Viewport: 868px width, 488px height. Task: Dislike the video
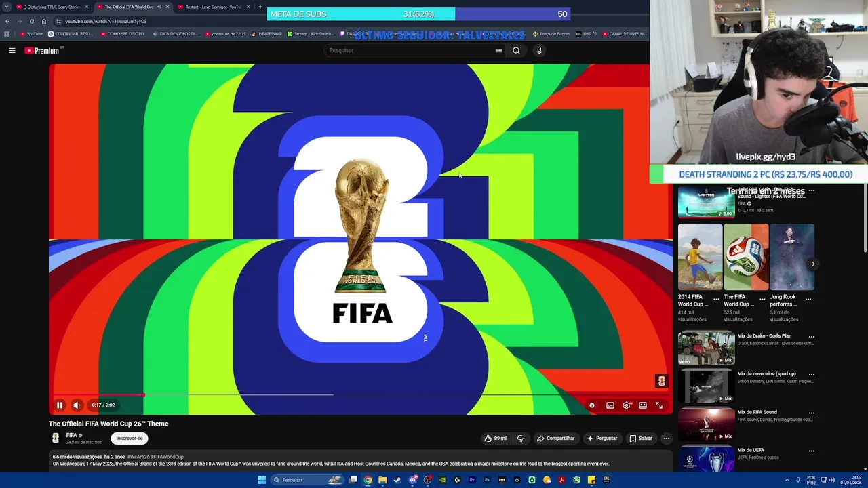coord(521,439)
